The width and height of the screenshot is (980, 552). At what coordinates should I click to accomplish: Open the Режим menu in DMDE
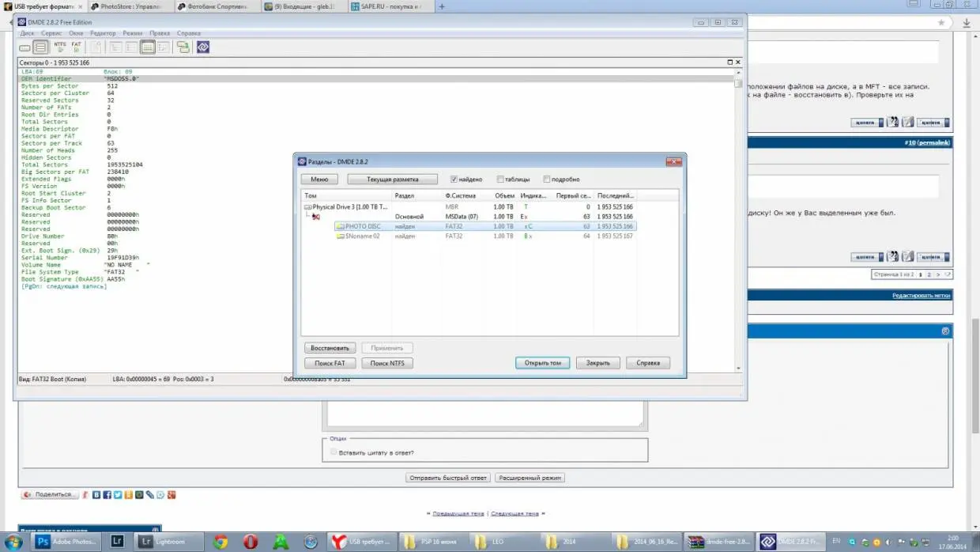pyautogui.click(x=133, y=33)
